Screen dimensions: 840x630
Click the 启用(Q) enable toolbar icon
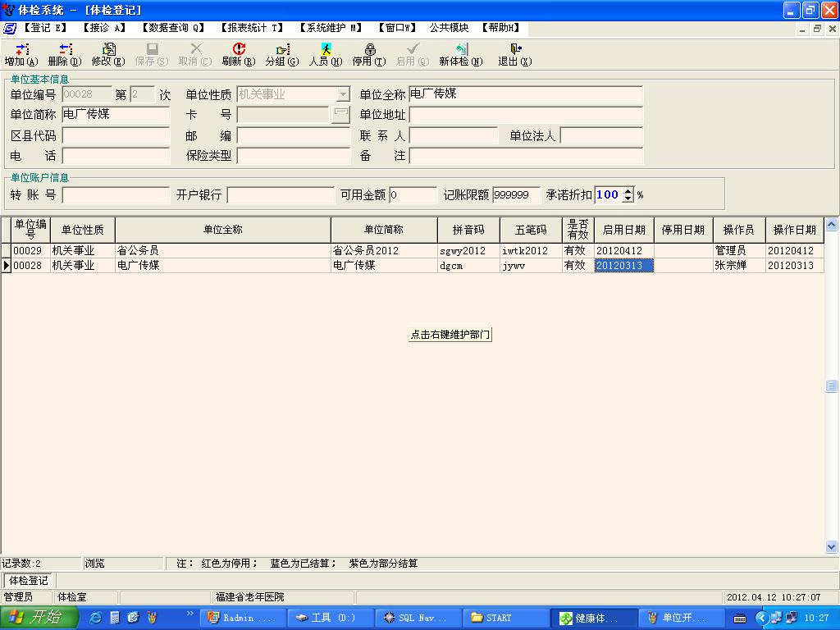point(413,55)
